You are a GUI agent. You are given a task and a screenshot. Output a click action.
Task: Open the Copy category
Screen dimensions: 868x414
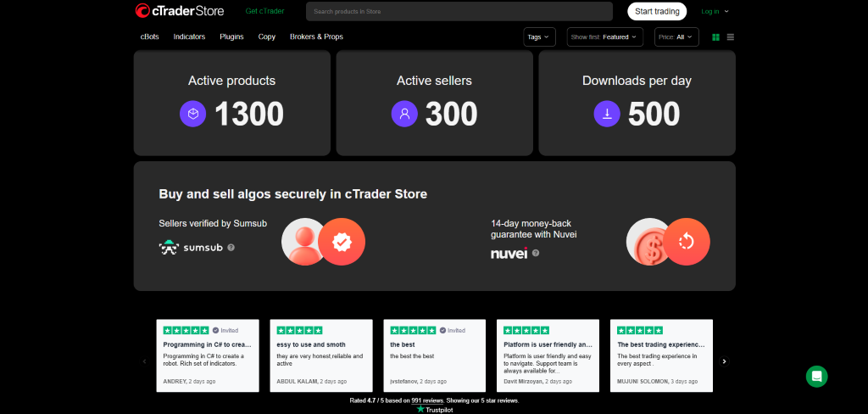[267, 36]
